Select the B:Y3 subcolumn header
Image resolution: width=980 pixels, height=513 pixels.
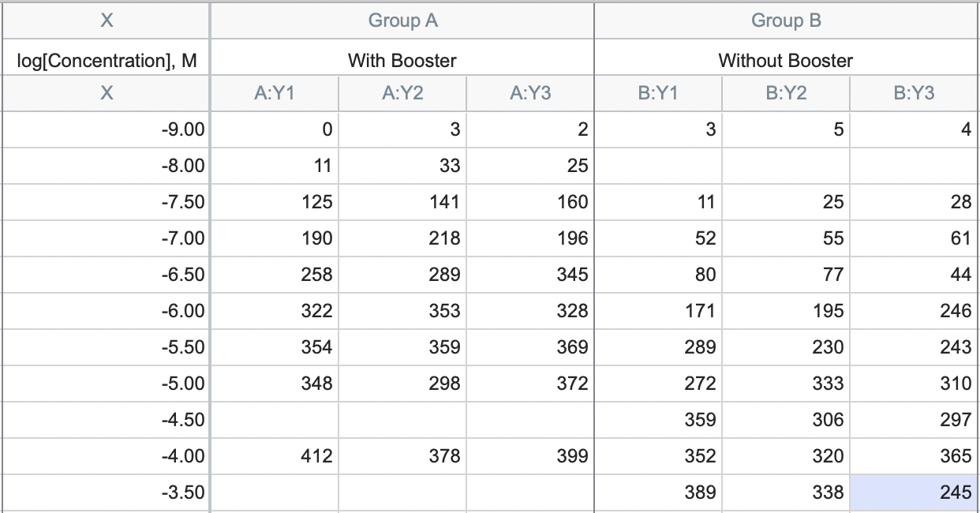click(x=914, y=93)
